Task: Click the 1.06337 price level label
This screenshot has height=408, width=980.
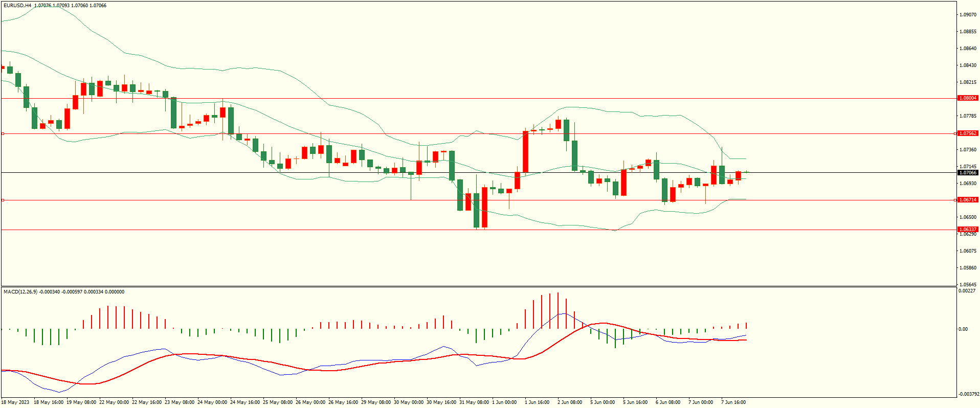Action: tap(967, 230)
